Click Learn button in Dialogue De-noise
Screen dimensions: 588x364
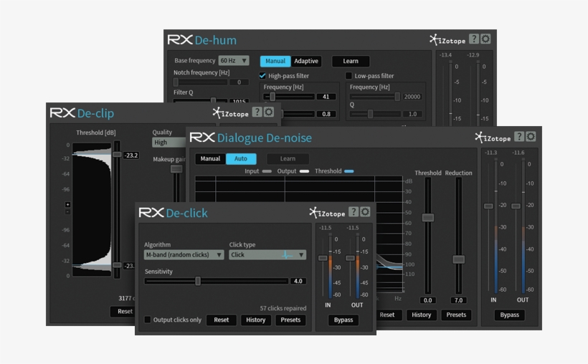coord(288,158)
